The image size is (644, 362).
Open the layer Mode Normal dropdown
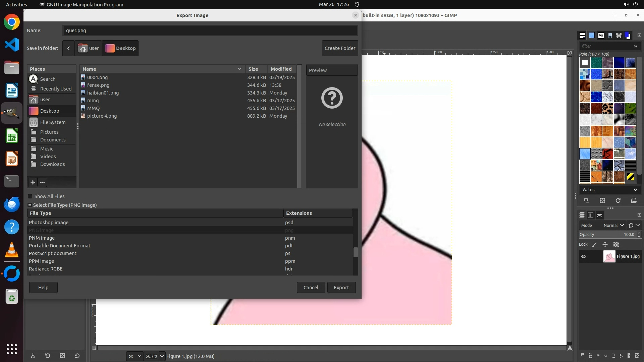click(613, 226)
